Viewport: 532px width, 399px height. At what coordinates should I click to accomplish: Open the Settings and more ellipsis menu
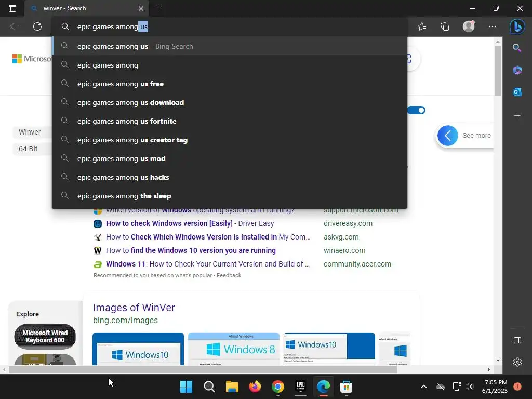493,26
